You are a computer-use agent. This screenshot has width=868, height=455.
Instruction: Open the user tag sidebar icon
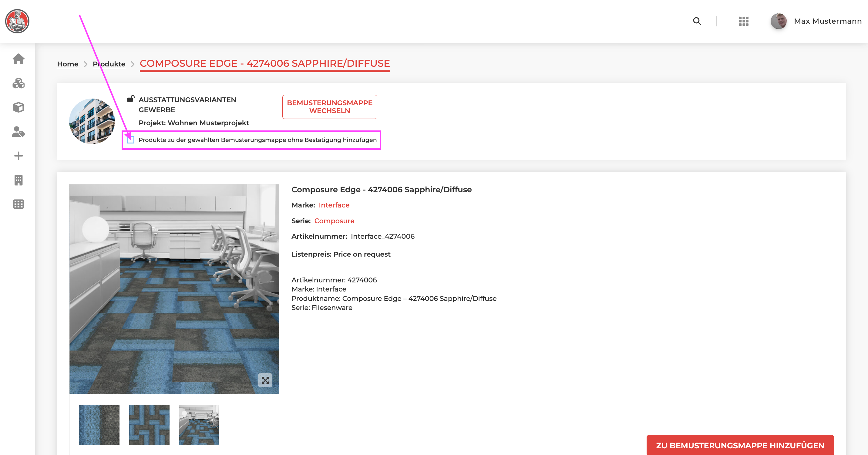coord(19,132)
